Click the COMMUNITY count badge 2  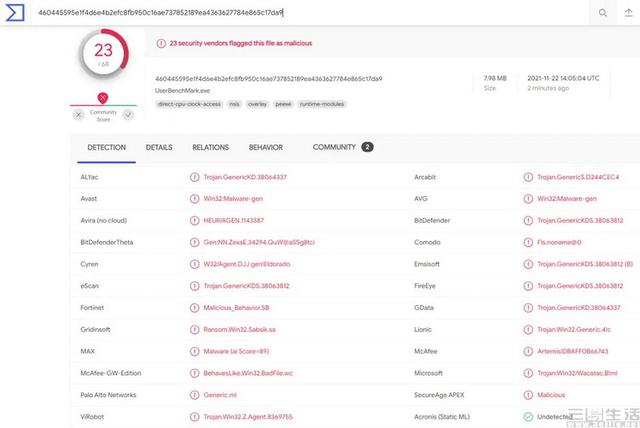367,147
